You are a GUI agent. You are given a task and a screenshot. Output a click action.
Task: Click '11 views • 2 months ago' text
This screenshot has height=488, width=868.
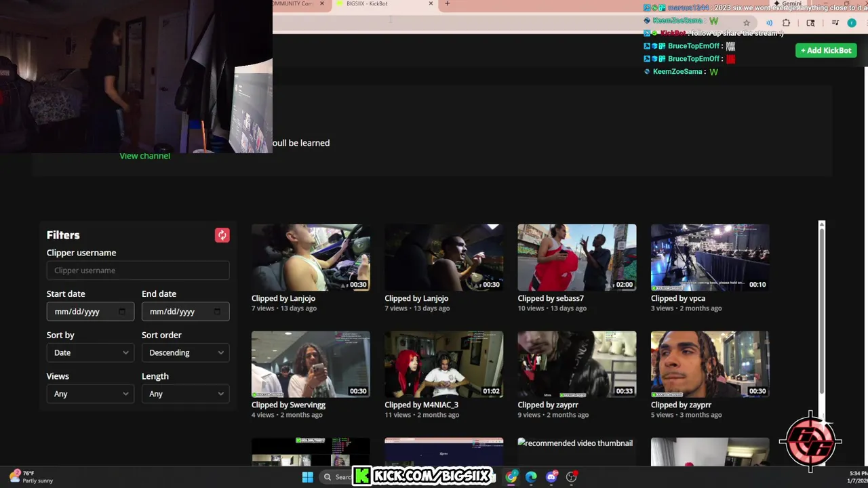[420, 415]
